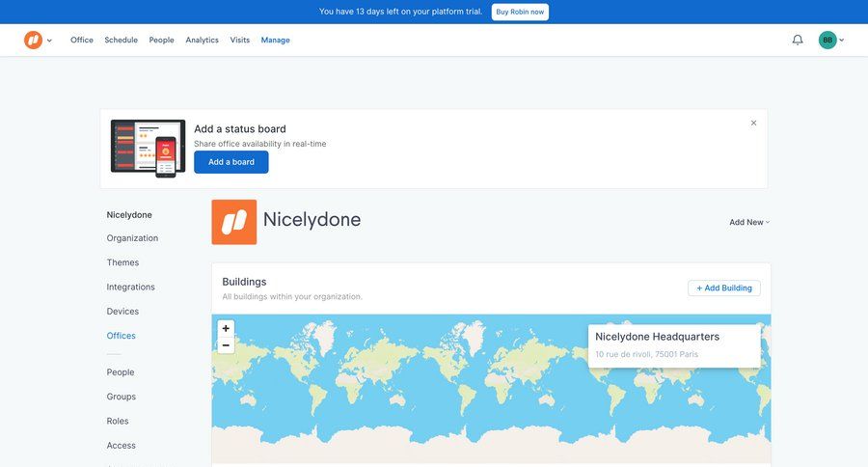Open Groups in sidebar
The image size is (868, 467).
122,397
